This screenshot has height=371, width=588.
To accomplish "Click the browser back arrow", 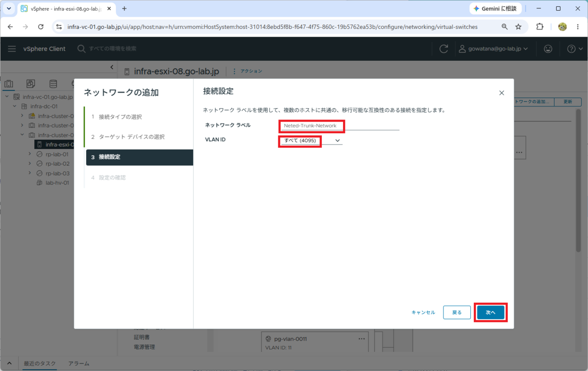I will click(10, 27).
